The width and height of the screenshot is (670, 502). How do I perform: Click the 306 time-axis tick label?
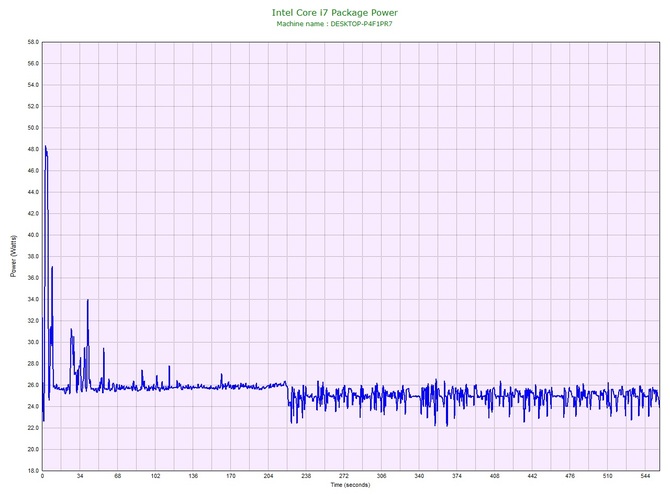coord(382,476)
